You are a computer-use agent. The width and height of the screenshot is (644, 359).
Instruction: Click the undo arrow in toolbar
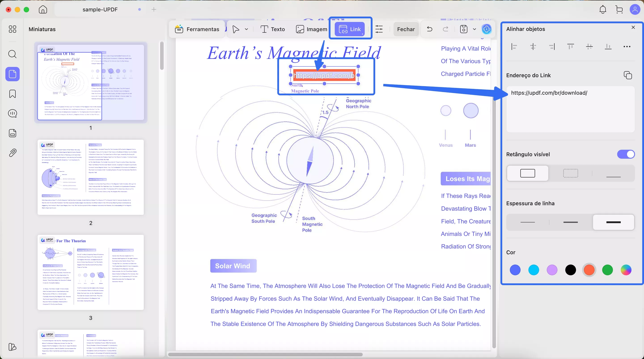click(x=430, y=29)
